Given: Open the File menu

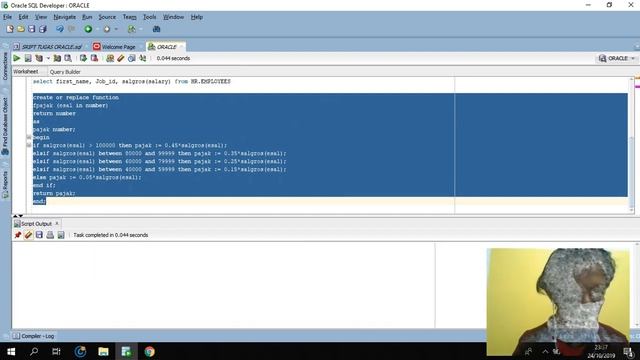Looking at the screenshot, I should [7, 17].
